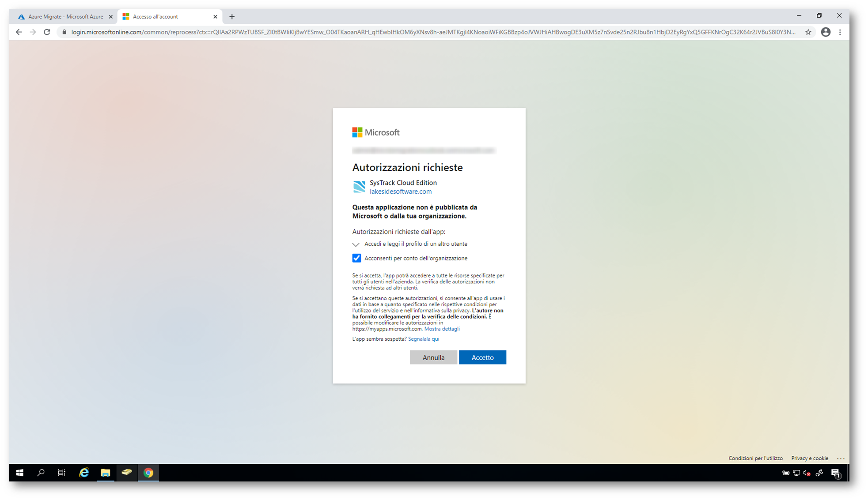Switch to the Azure Migrate - Microsoft Azure tab
This screenshot has height=500, width=868.
click(x=65, y=17)
